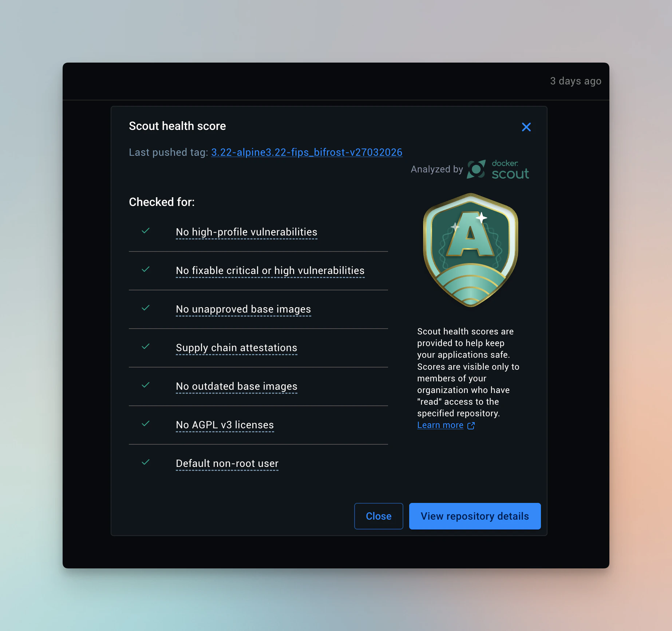Select the No unapproved base images check item
Screen dimensions: 672x631
click(243, 309)
